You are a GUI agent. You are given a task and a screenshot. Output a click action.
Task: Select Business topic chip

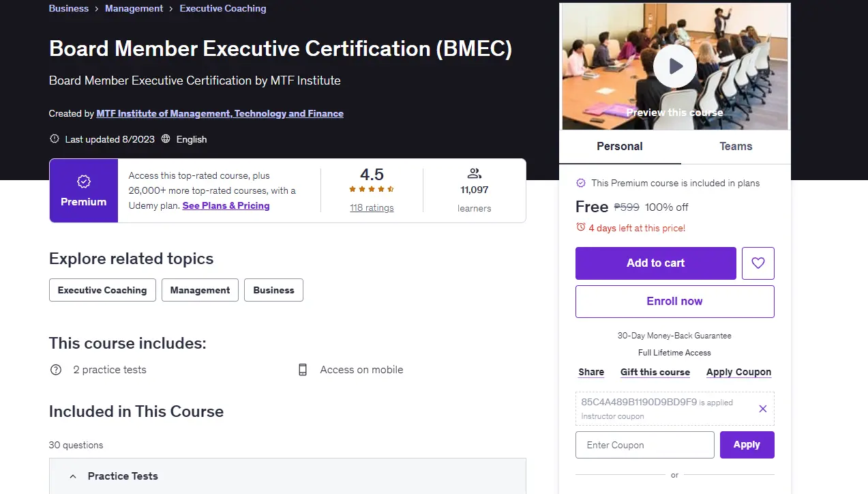(273, 290)
